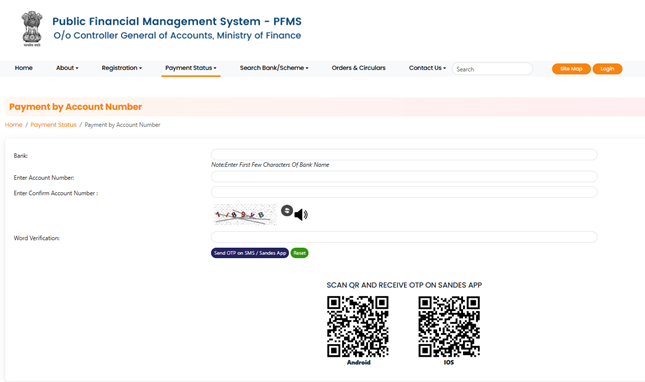The image size is (645, 382).
Task: Expand the Payment Status dropdown menu
Action: point(191,68)
